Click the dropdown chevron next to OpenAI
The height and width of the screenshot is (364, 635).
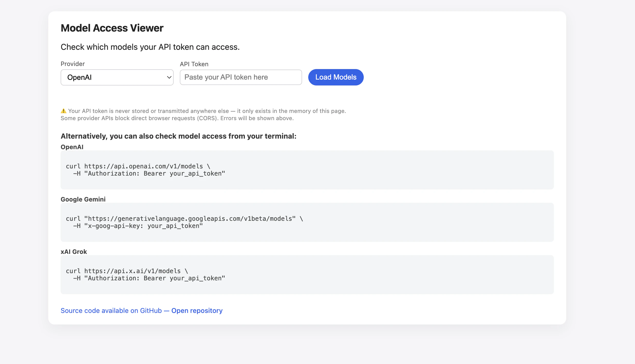coord(169,77)
